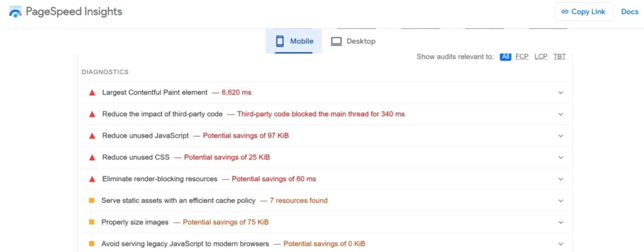Viewport: 644px width, 252px height.
Task: Click the PageSpeed Insights logo icon
Action: point(15,12)
